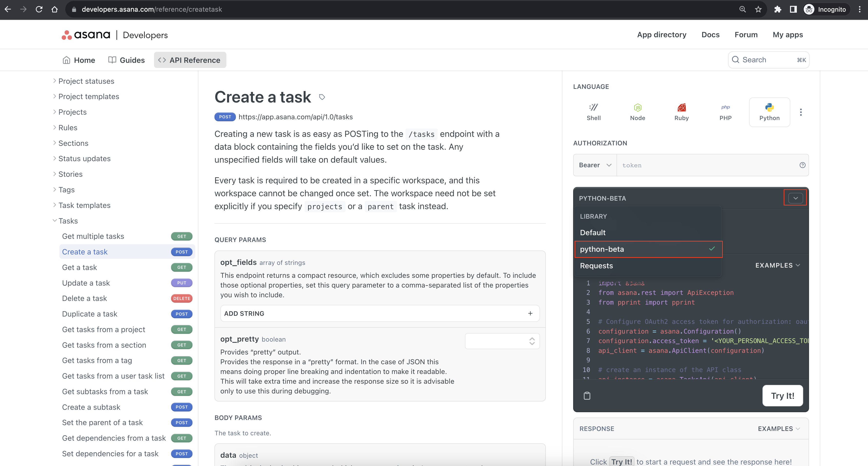Open more languages via the three-dot icon
The width and height of the screenshot is (868, 466).
[801, 112]
